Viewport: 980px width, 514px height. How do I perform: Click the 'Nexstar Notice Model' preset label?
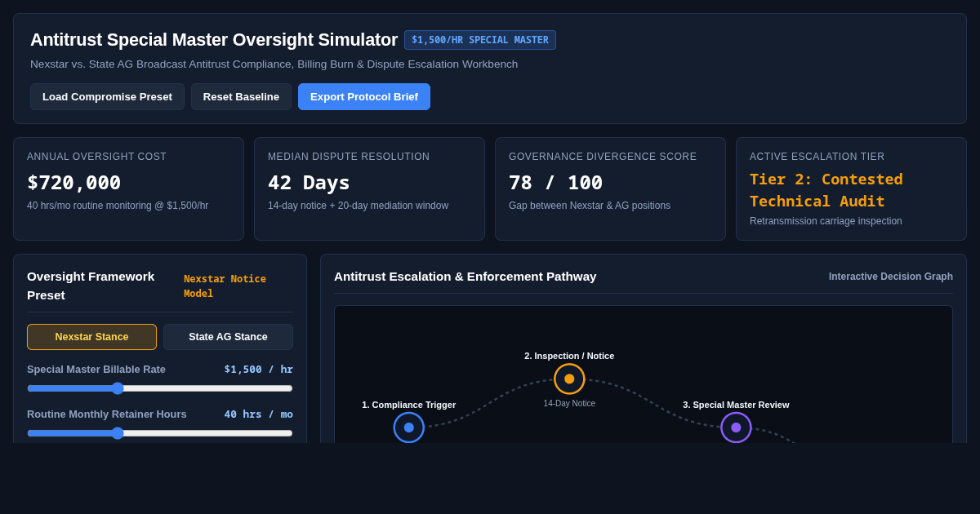tap(225, 286)
